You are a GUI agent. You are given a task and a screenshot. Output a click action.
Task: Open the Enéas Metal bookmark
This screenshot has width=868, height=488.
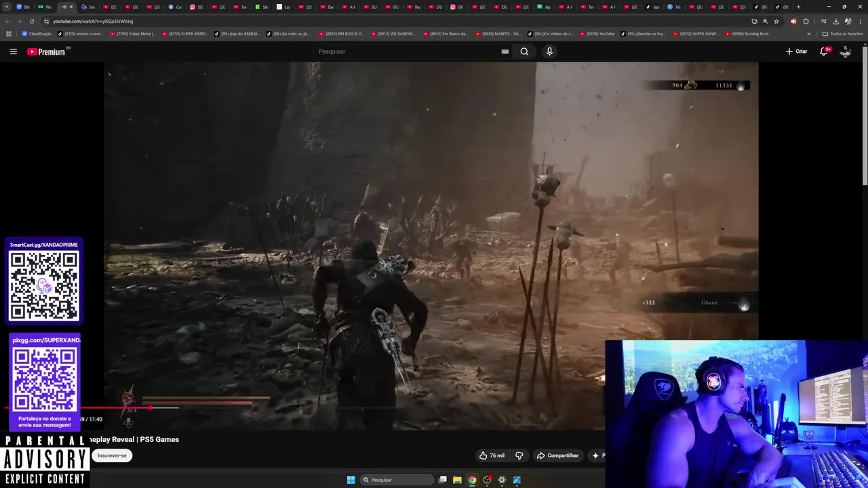pyautogui.click(x=133, y=34)
